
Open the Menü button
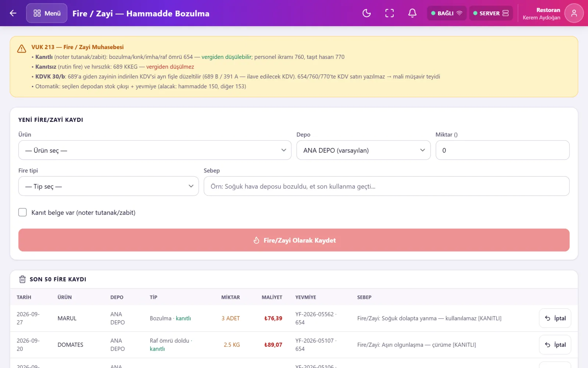click(47, 13)
